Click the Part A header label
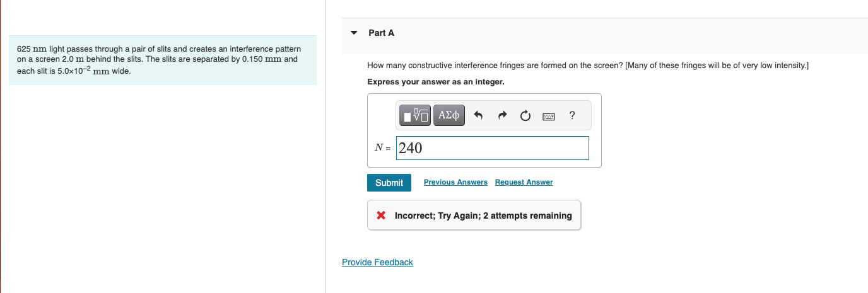 (381, 33)
